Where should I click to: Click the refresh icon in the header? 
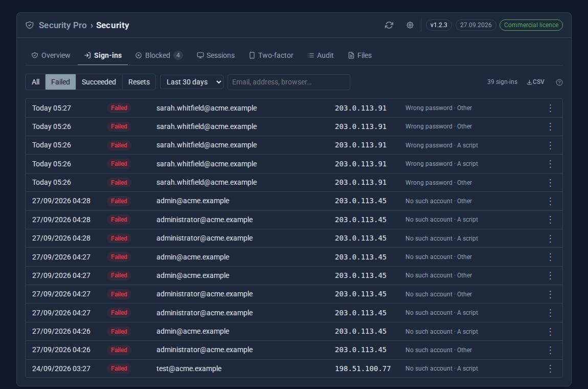pyautogui.click(x=389, y=25)
